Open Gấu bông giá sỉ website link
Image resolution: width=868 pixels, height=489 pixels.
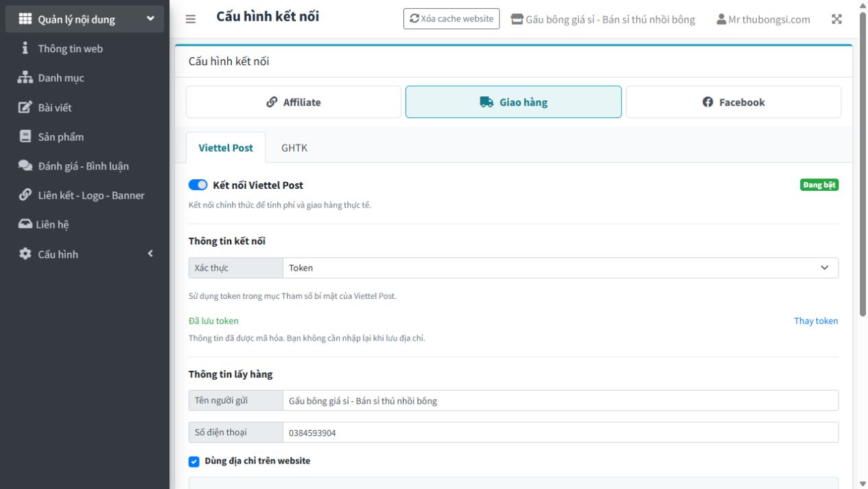tap(603, 19)
